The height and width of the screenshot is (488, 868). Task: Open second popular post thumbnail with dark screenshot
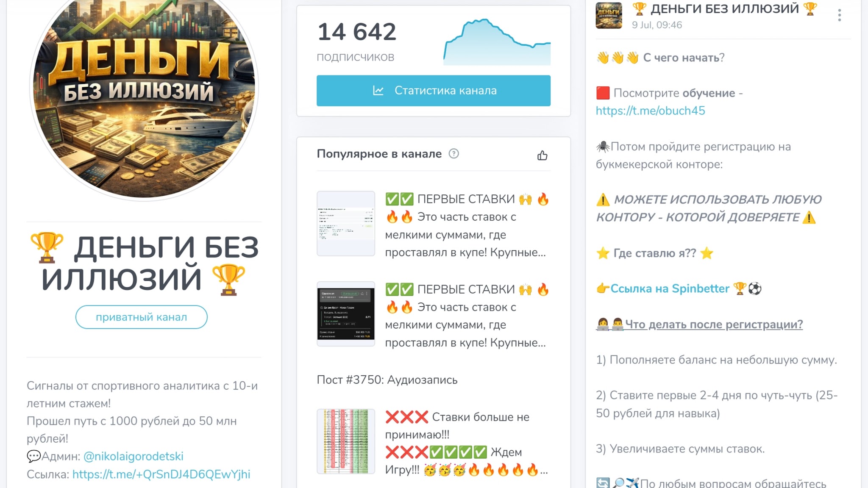click(346, 314)
